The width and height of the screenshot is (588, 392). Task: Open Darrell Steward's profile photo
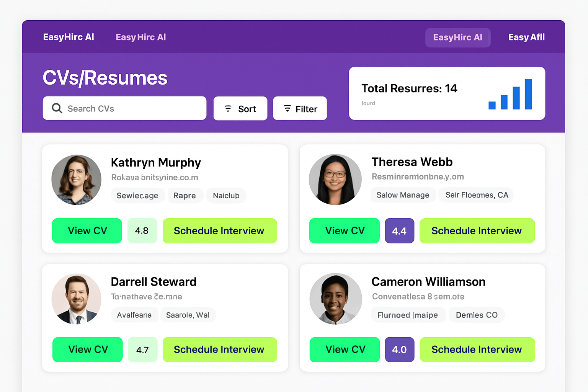[x=76, y=299]
